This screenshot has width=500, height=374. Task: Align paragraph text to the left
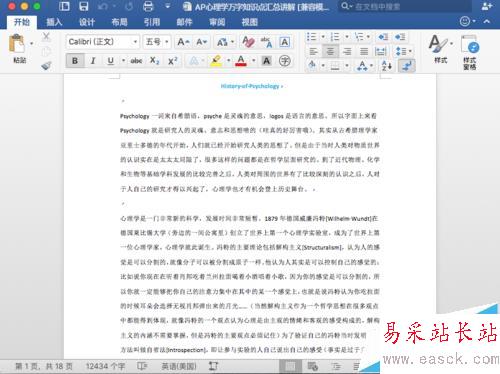point(313,51)
